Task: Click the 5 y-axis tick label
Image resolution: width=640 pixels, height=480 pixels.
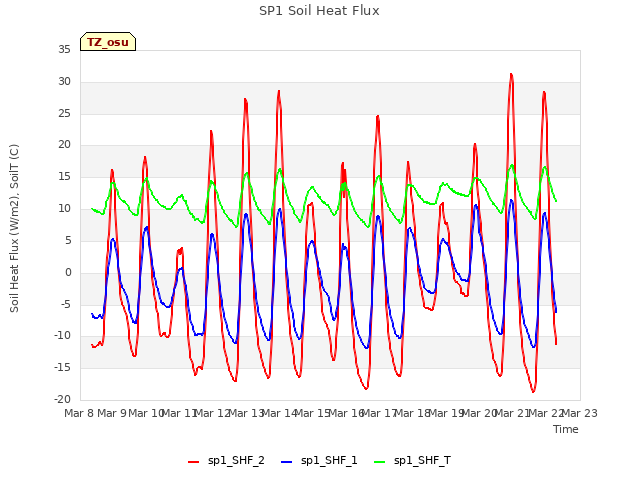Action: pos(68,240)
